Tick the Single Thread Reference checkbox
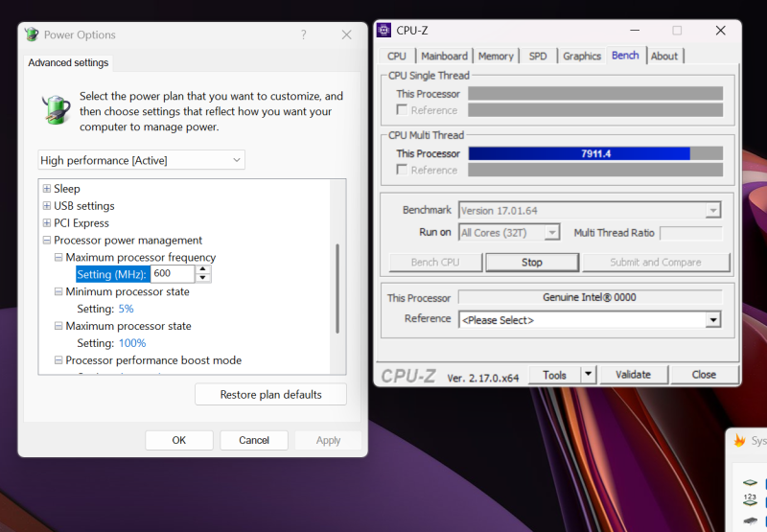767x532 pixels. tap(402, 110)
